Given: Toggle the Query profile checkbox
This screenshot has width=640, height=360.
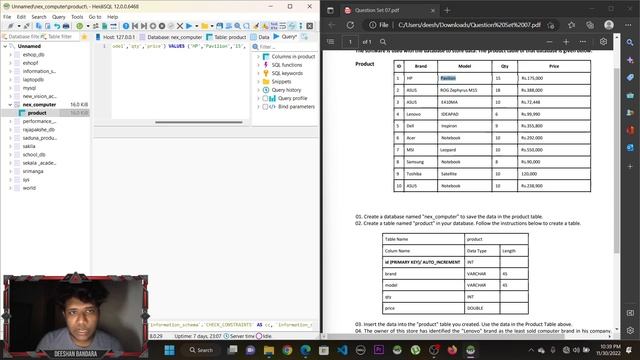Looking at the screenshot, I should click(265, 98).
